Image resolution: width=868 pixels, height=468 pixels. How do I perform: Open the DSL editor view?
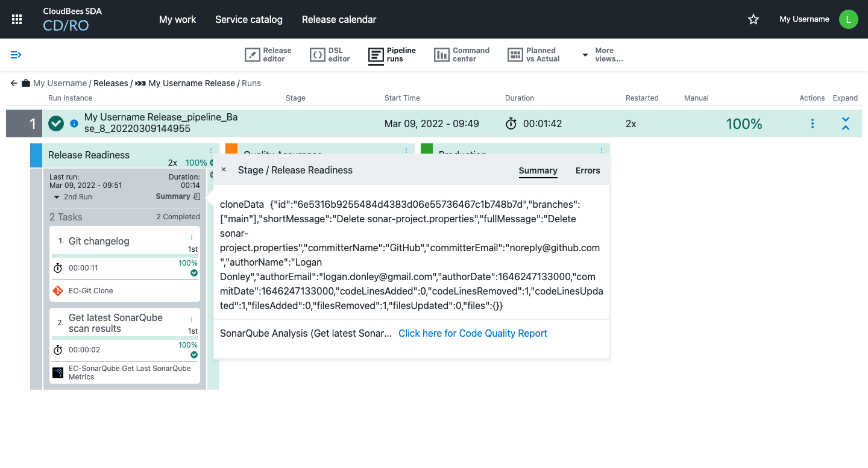pos(318,54)
